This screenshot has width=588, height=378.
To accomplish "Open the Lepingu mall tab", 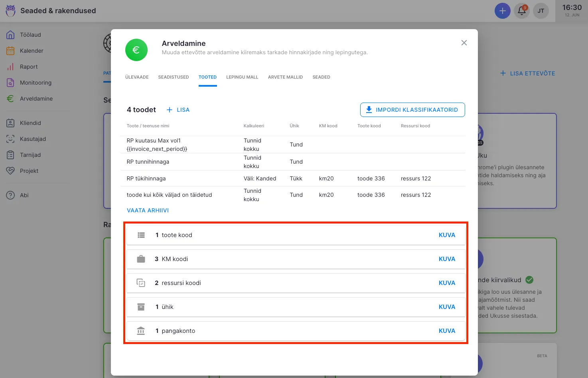I will pos(242,77).
